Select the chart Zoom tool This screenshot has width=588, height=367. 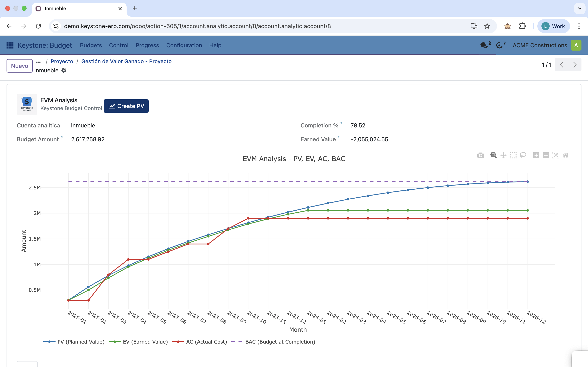tap(493, 155)
